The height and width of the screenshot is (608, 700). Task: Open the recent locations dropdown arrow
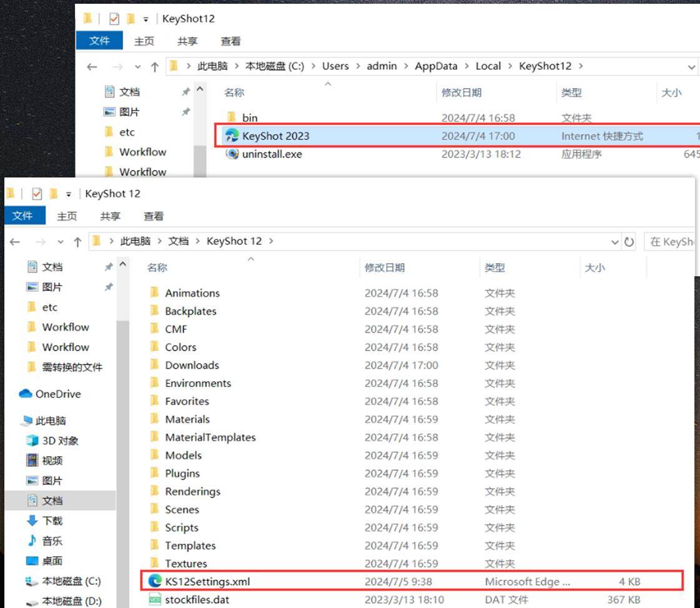coord(61,242)
